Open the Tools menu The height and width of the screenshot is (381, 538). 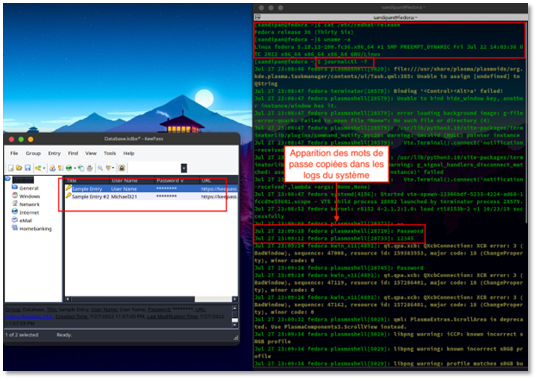coord(110,153)
